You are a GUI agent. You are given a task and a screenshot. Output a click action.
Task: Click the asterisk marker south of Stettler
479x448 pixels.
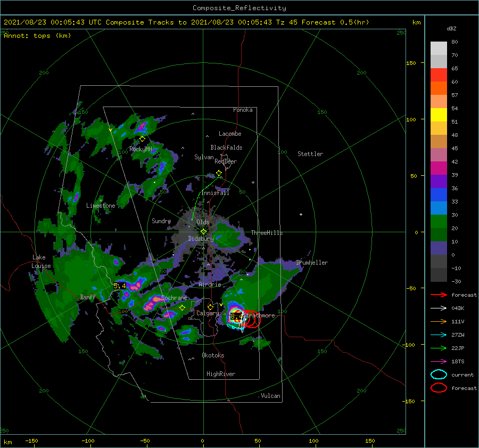coord(253,183)
